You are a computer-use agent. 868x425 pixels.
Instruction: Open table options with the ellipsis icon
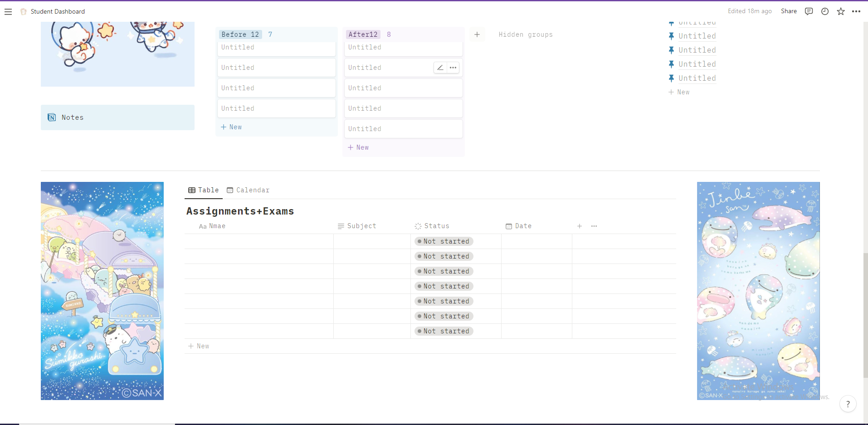click(594, 226)
